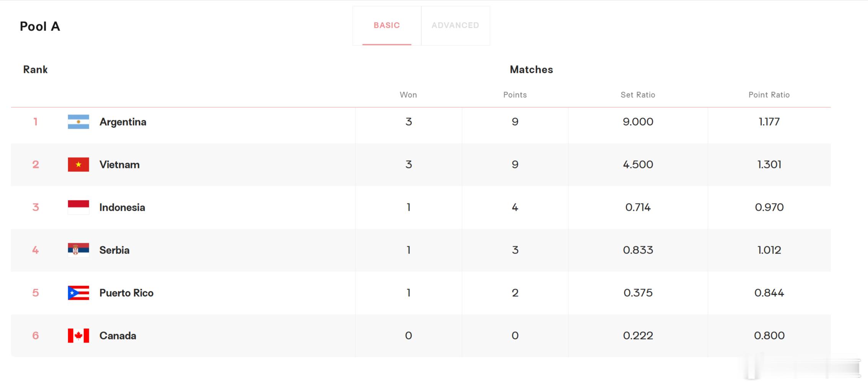Click the Pool A heading

click(40, 26)
